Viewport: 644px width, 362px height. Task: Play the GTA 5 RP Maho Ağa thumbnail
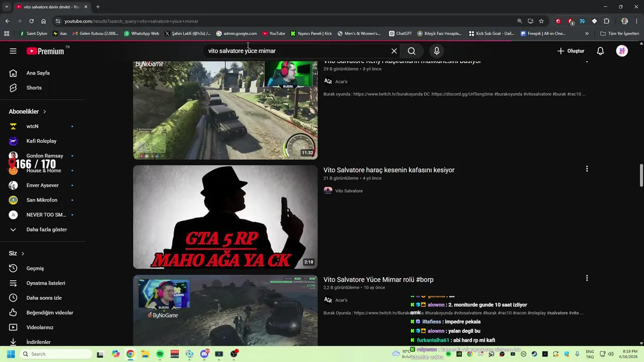225,217
